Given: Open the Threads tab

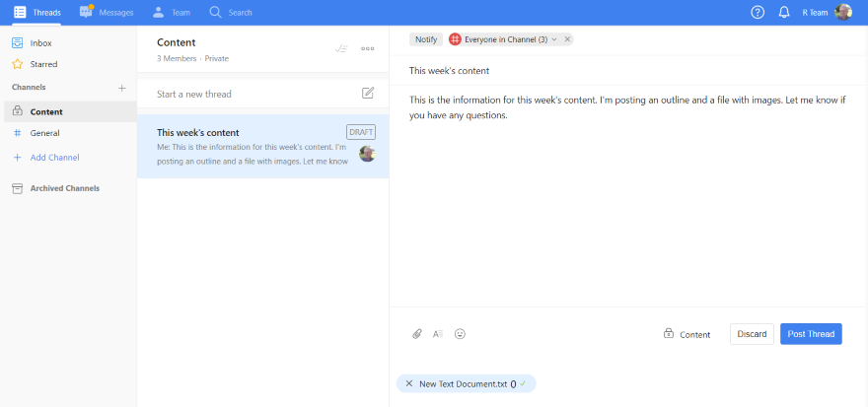Looking at the screenshot, I should [37, 12].
